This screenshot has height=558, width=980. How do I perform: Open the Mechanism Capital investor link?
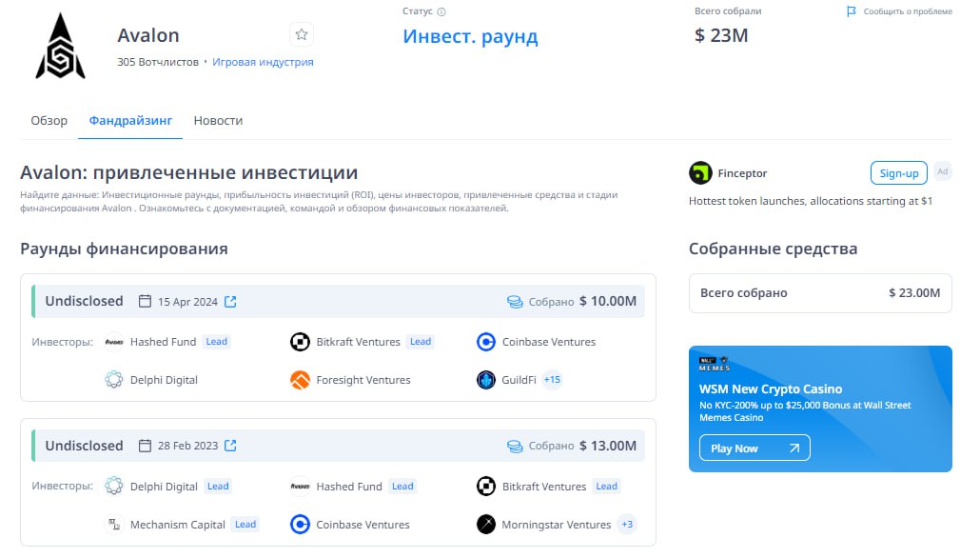[178, 525]
